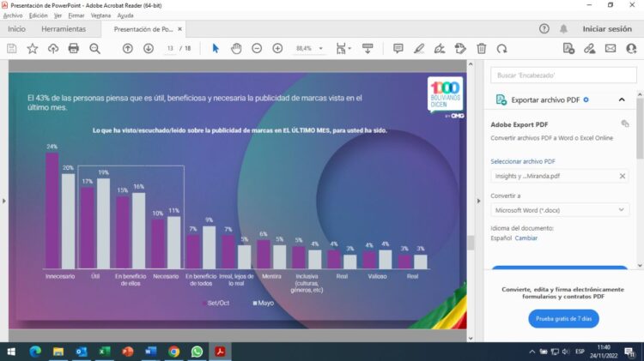The width and height of the screenshot is (644, 361).
Task: Open the Firmar menu
Action: [76, 15]
